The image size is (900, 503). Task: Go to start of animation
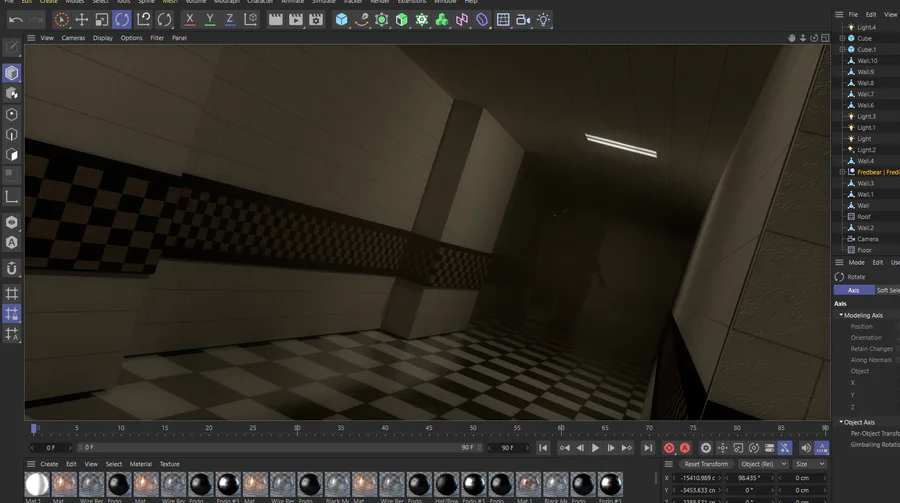click(543, 448)
